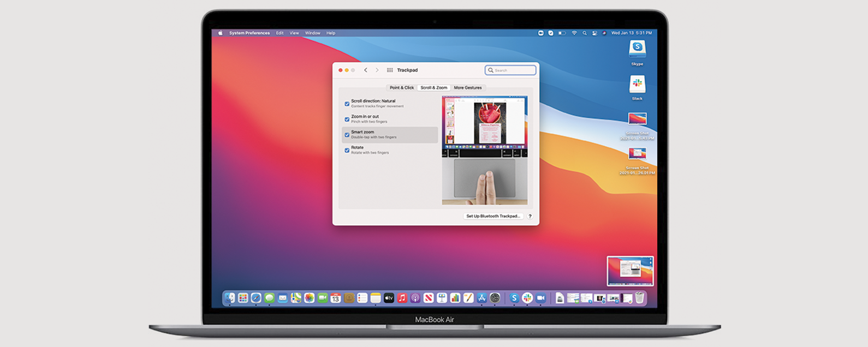Open the Edit menu
The image size is (868, 347).
pyautogui.click(x=280, y=33)
